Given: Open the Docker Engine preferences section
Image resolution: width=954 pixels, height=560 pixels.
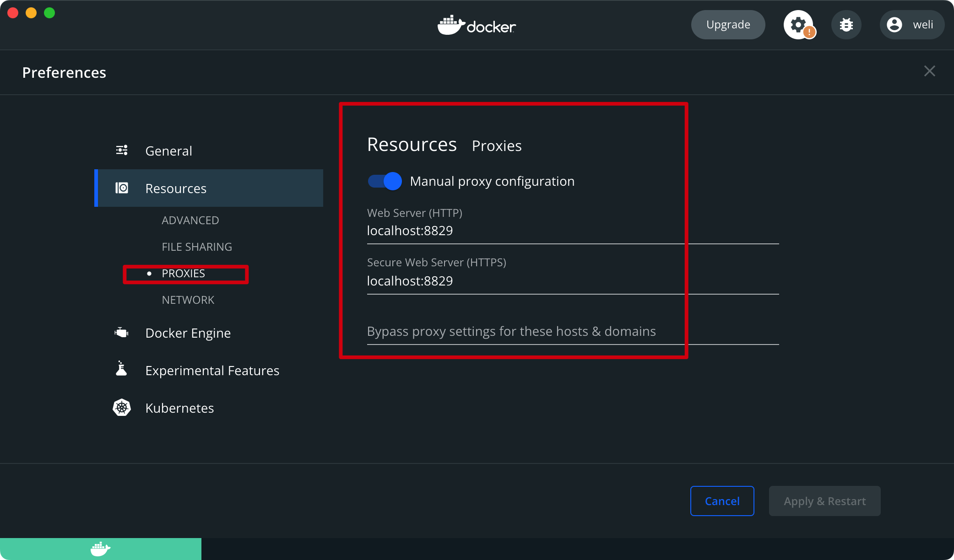Looking at the screenshot, I should click(188, 333).
